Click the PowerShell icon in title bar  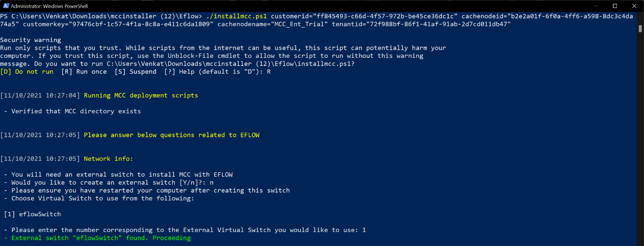point(5,6)
